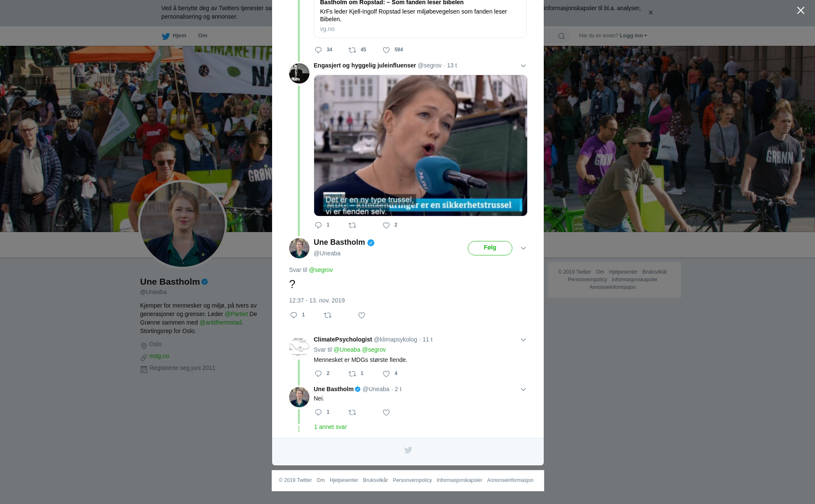
Task: Open the tweet timestamp 12:37 - 13. nov. 2019
Action: (317, 300)
